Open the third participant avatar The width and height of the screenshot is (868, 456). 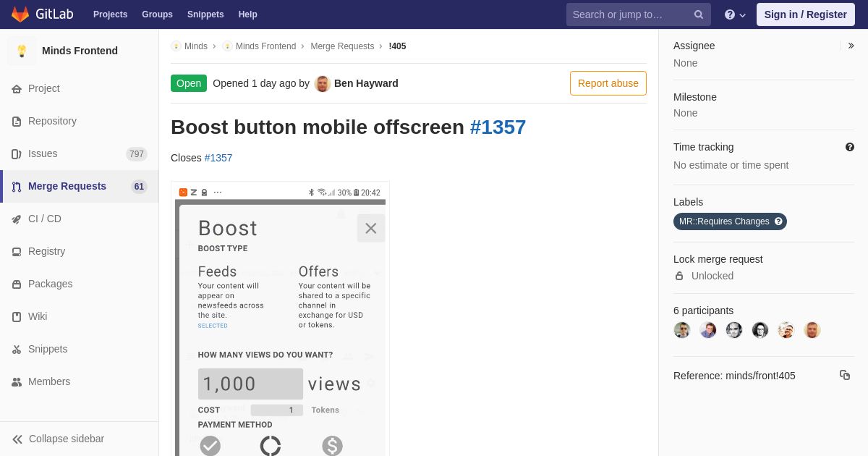click(x=734, y=330)
